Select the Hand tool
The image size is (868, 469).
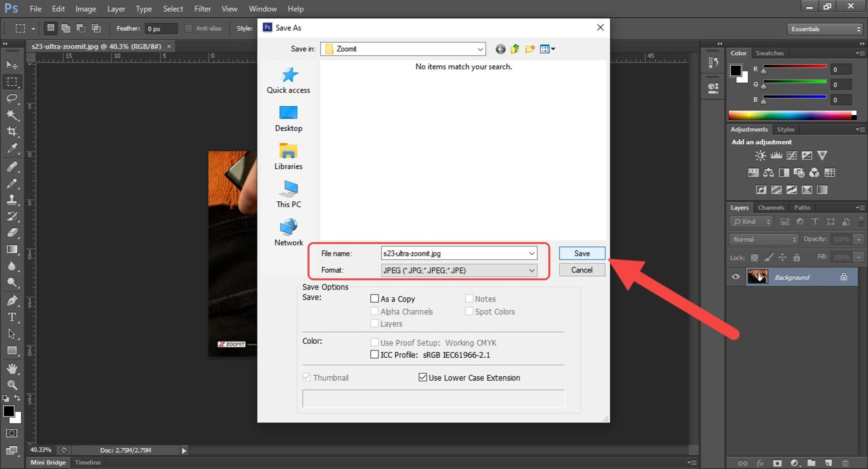pyautogui.click(x=12, y=369)
